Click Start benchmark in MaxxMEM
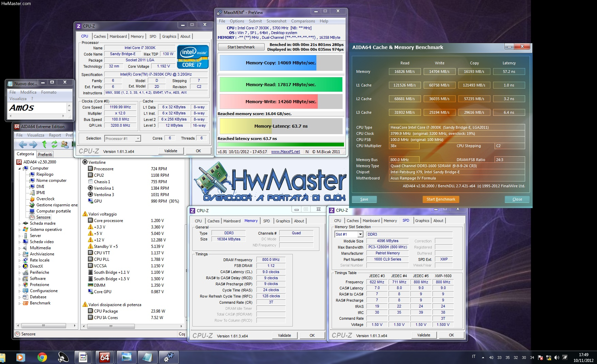597x364 pixels. tap(241, 47)
